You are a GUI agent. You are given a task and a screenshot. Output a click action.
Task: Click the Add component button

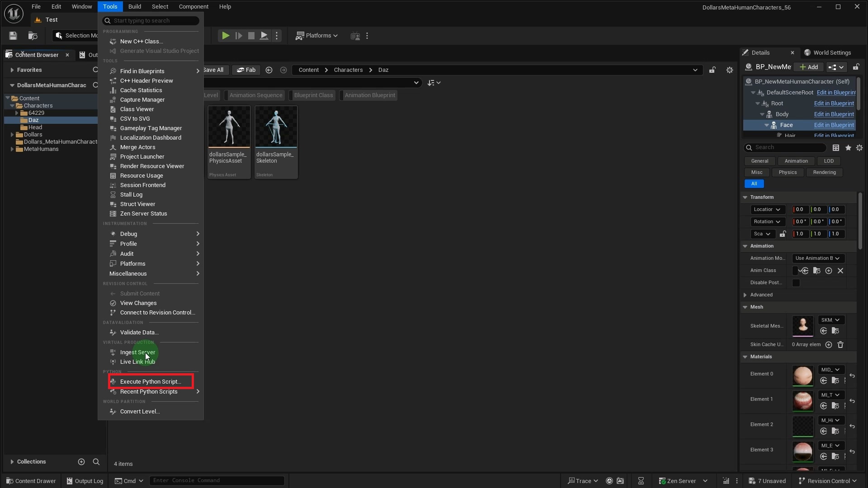click(809, 67)
